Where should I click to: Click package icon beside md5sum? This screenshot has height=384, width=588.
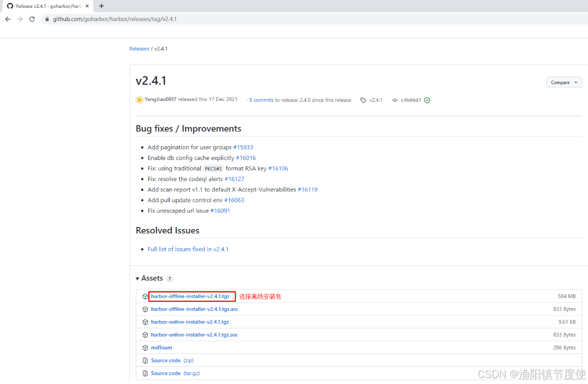(x=145, y=348)
